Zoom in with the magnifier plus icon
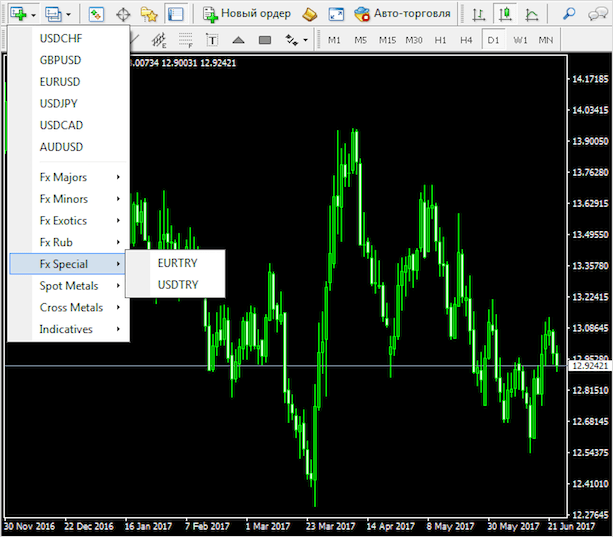613x537 pixels. 569,14
